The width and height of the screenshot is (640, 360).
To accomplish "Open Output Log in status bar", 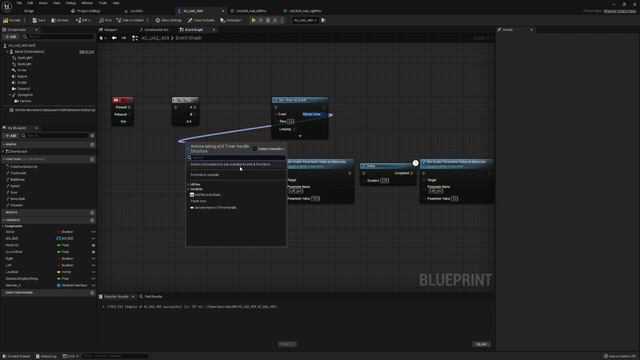I will pos(46,356).
